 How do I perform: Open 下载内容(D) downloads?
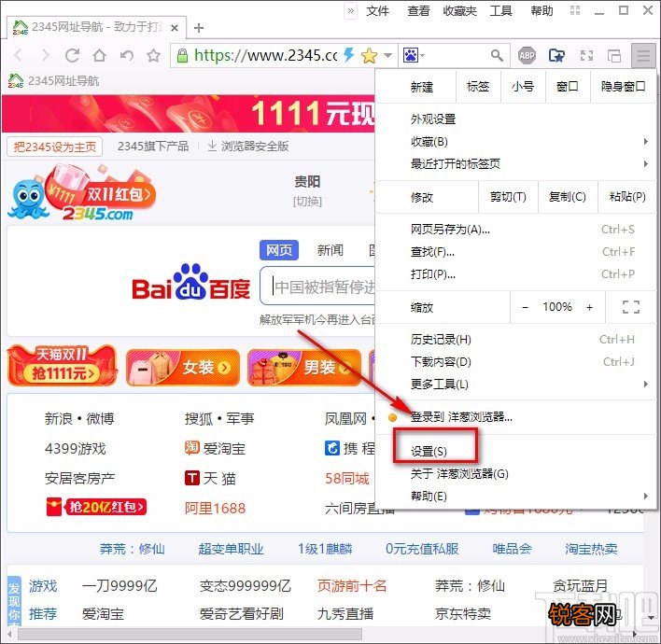[515, 361]
